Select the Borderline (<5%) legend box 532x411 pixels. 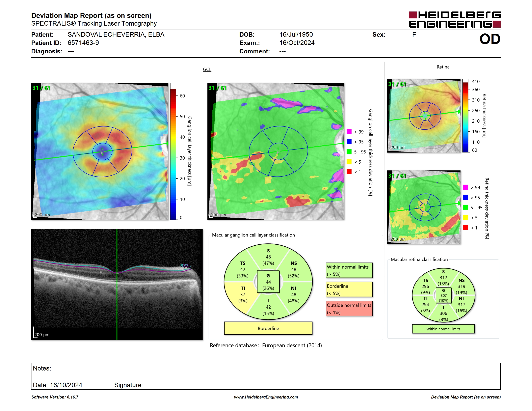coord(349,289)
